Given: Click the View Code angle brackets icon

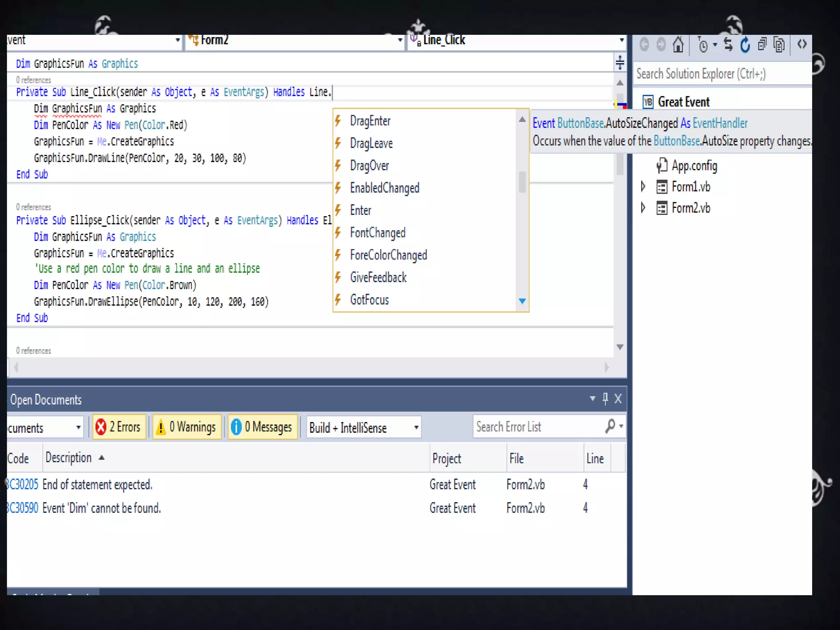Looking at the screenshot, I should pos(802,44).
